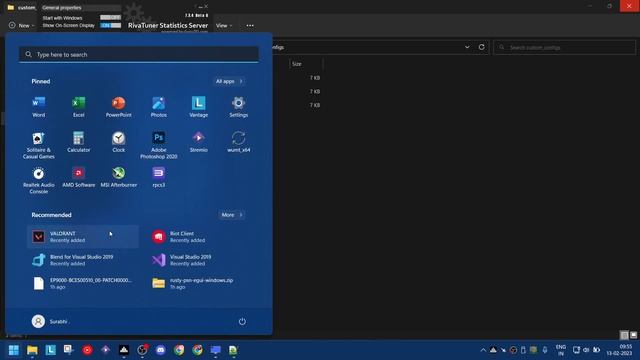This screenshot has height=360, width=640.
Task: Open YouTube Music red taskbar icon
Action: tap(87, 350)
